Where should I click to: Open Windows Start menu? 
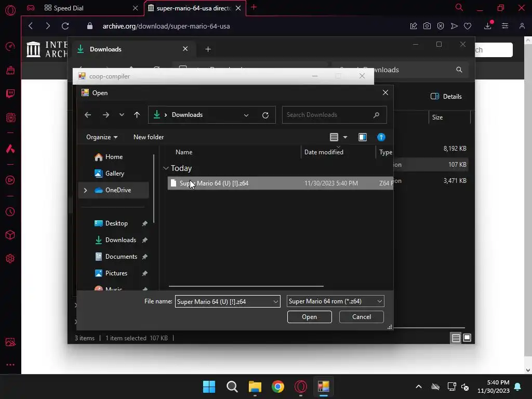pyautogui.click(x=209, y=387)
